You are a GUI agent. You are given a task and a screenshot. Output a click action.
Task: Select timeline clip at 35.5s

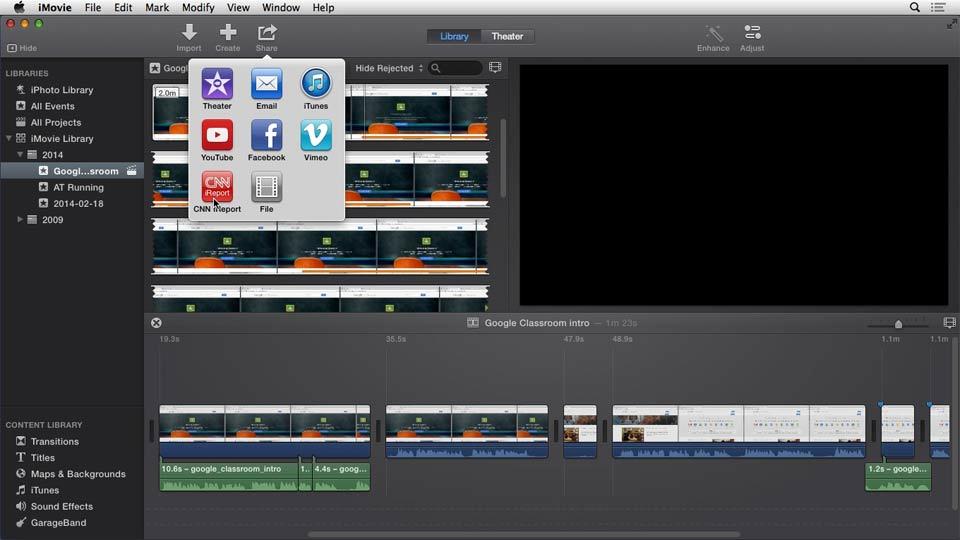(467, 432)
